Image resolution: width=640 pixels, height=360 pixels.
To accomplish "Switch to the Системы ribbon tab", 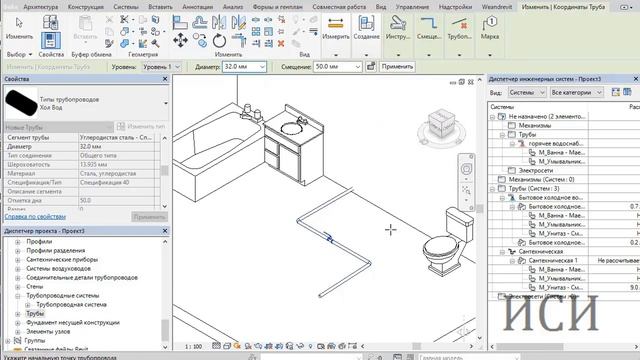I will tap(126, 7).
